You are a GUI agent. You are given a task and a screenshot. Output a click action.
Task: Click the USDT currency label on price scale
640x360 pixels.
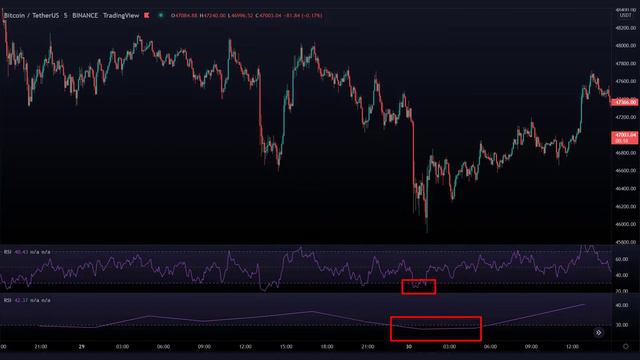pyautogui.click(x=626, y=15)
